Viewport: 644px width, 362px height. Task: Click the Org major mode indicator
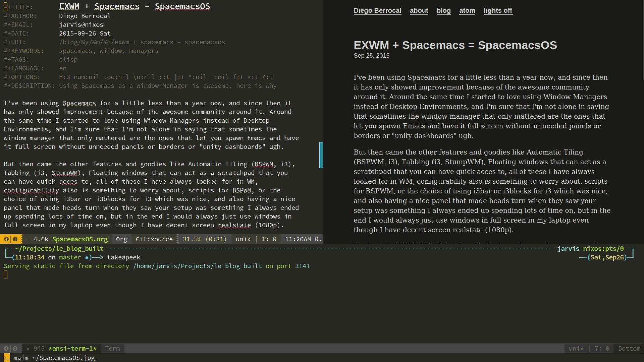[x=121, y=239]
